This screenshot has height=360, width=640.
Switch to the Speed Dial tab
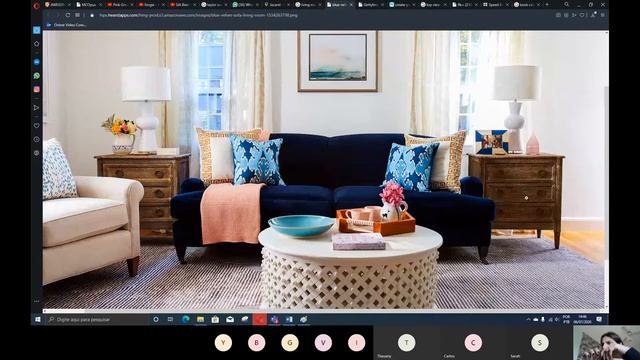(495, 5)
